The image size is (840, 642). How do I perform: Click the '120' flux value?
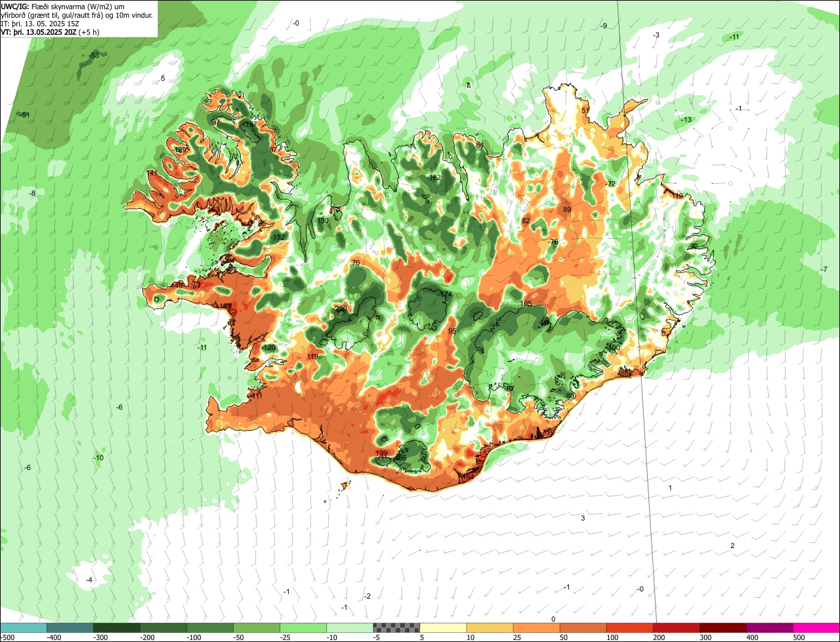269,348
